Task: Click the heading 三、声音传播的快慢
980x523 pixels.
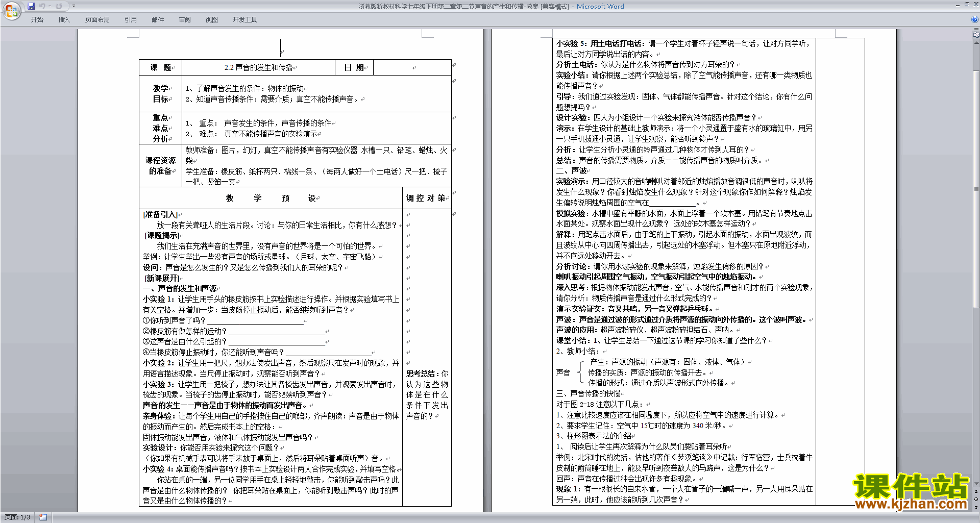Action: (588, 393)
